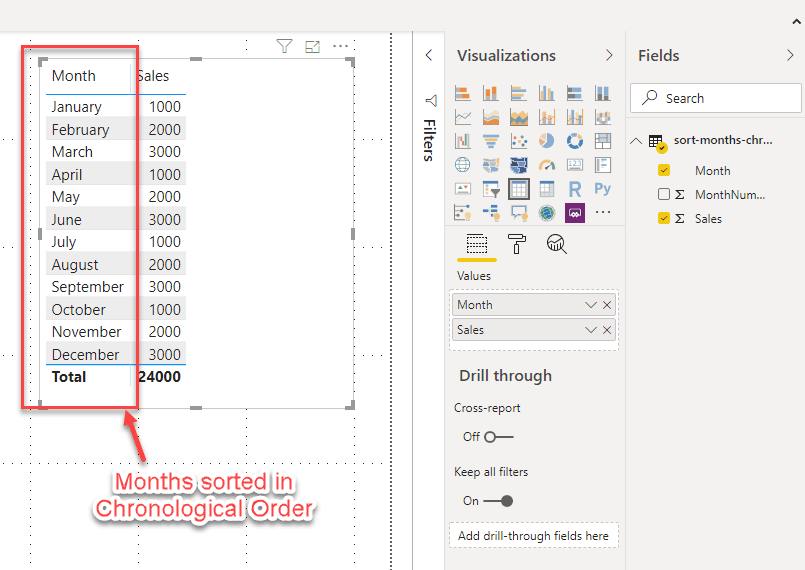This screenshot has height=570, width=805.
Task: Insert an R script visual
Action: pos(574,189)
